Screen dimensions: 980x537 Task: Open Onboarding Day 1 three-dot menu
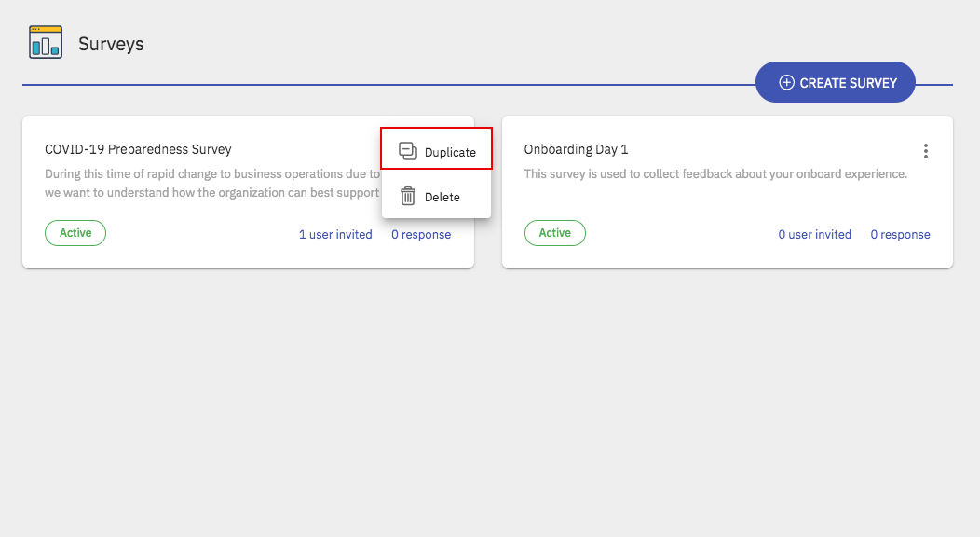click(x=925, y=151)
